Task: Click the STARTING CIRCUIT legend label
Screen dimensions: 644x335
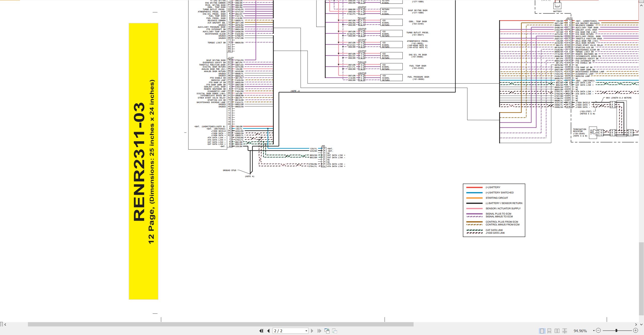Action: [x=497, y=198]
